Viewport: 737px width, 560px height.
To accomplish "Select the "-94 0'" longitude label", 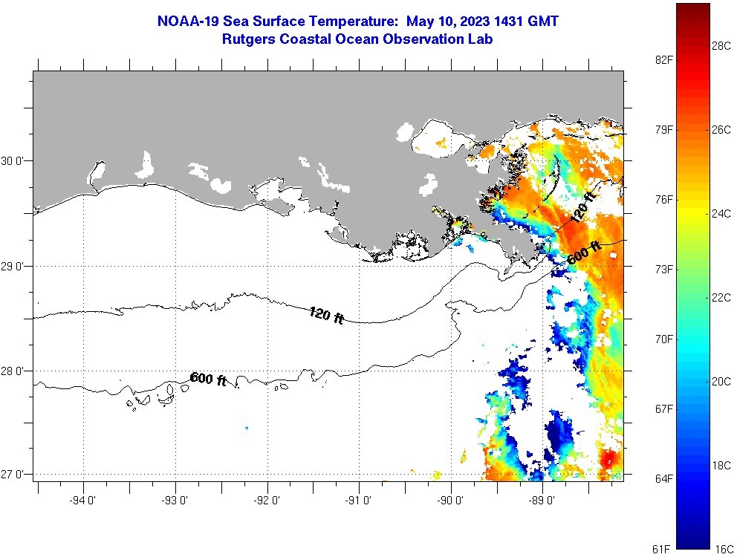I will (x=82, y=501).
